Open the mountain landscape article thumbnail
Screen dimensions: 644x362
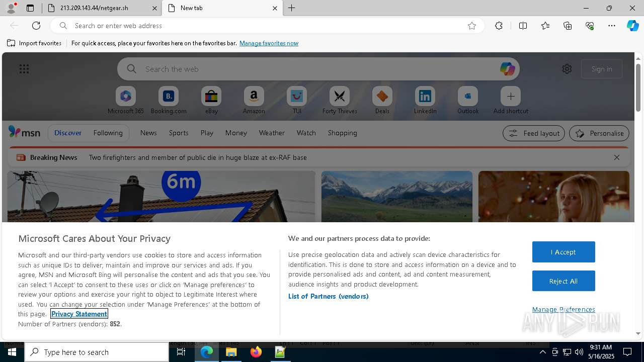397,197
